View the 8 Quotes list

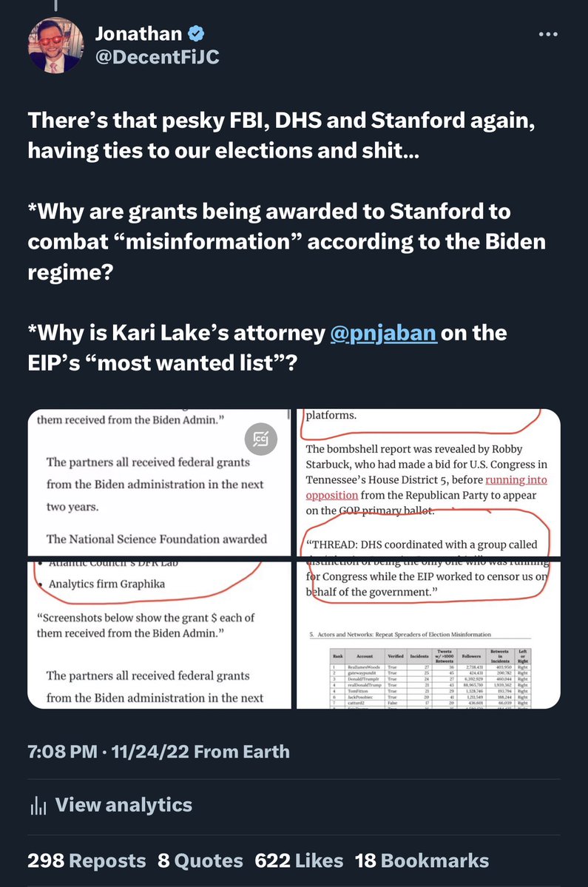[200, 860]
